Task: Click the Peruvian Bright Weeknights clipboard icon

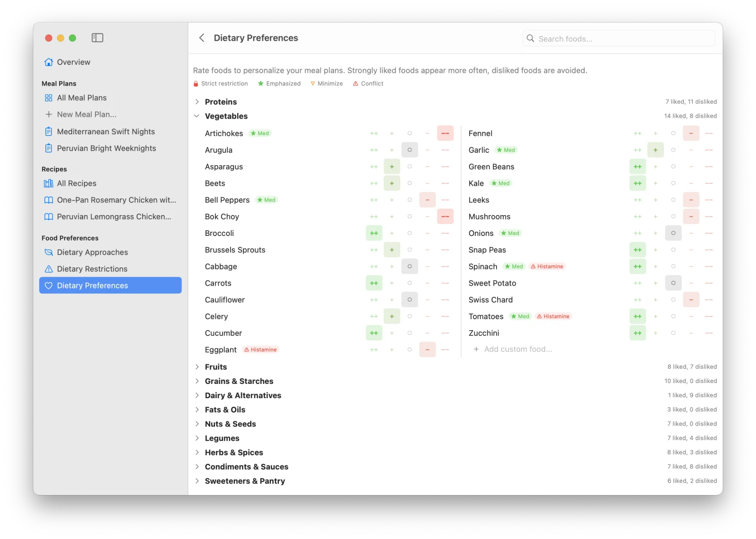Action: 49,148
